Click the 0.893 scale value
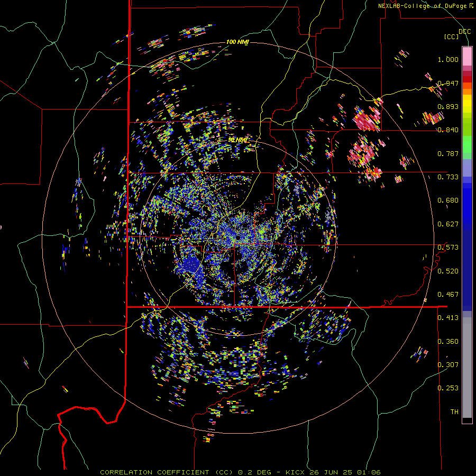Screen dimensions: 476x476 [448, 106]
